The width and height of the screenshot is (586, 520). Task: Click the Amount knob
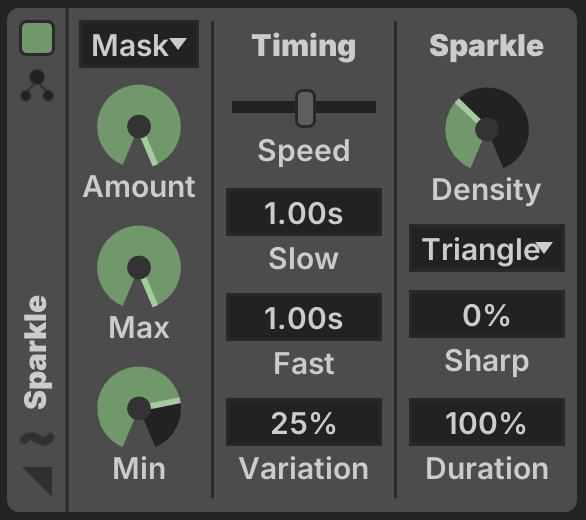click(139, 126)
